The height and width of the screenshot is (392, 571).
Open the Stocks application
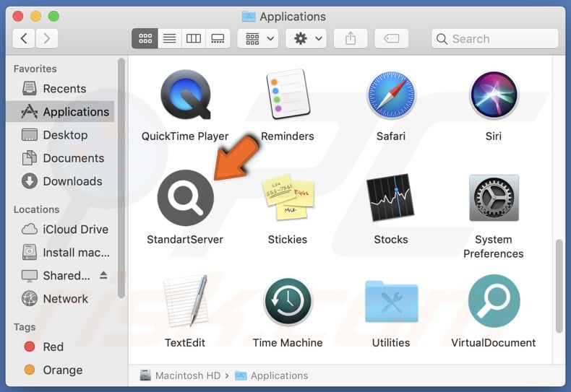coord(390,198)
